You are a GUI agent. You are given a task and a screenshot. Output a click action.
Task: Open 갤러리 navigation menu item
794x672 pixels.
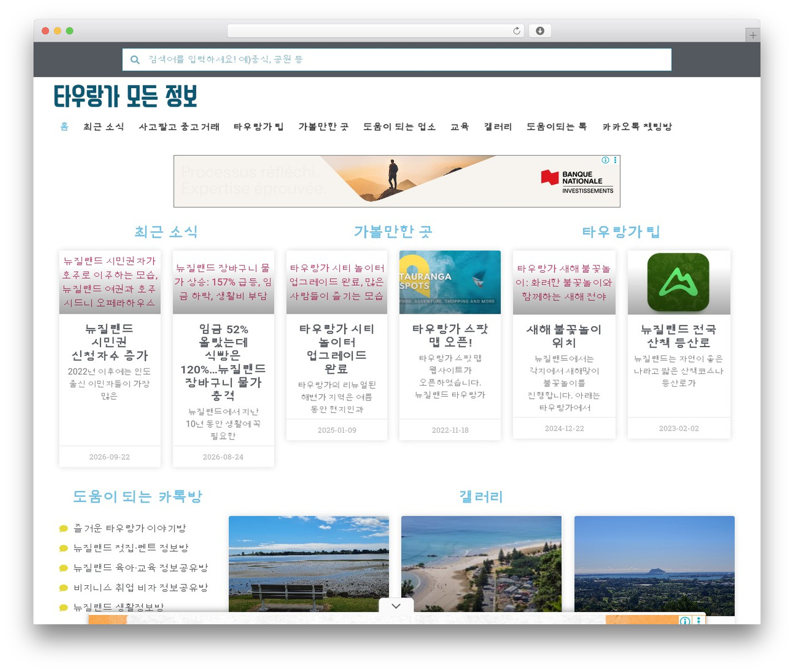point(498,126)
